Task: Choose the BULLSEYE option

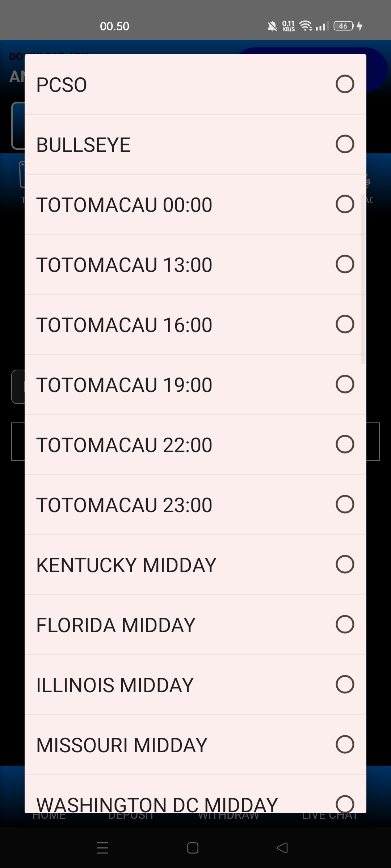Action: coord(345,144)
